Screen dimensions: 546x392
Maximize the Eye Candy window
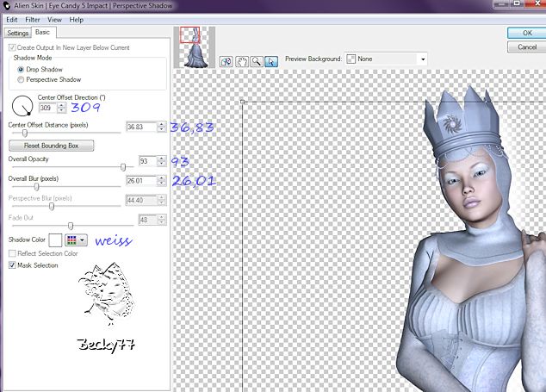coord(517,3)
